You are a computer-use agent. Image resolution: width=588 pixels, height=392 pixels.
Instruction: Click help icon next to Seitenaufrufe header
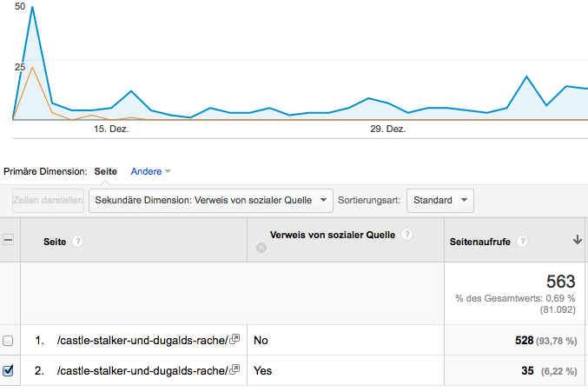pos(522,242)
